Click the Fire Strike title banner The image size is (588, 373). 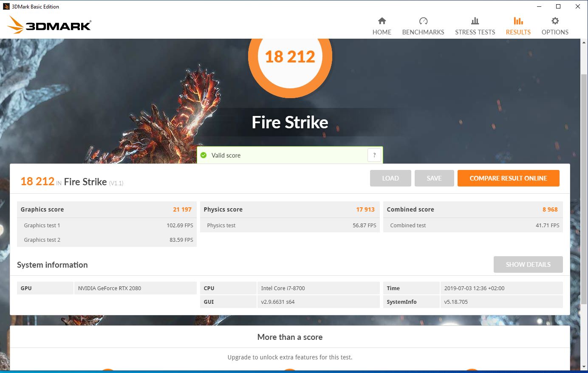tap(290, 122)
